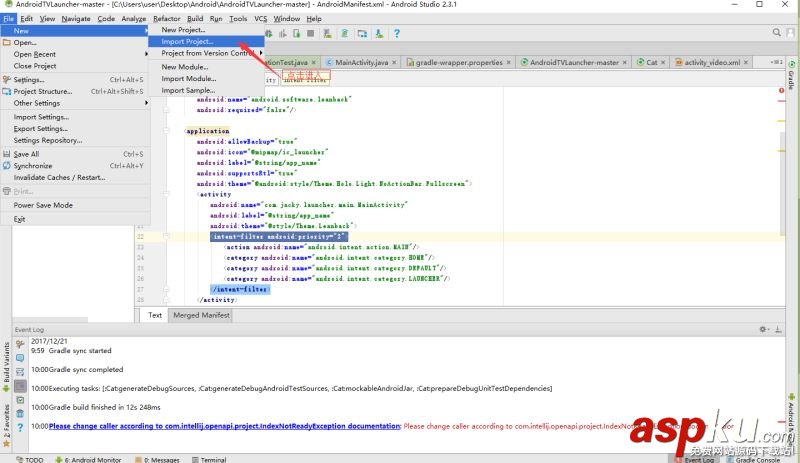Viewport: 800px width, 463px height.
Task: Open Favorites side tab
Action: pos(6,425)
